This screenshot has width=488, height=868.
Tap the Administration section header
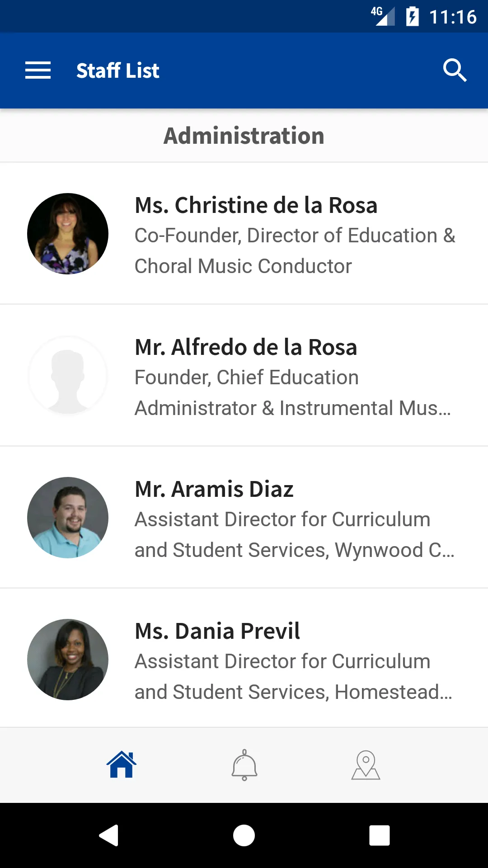click(x=244, y=136)
